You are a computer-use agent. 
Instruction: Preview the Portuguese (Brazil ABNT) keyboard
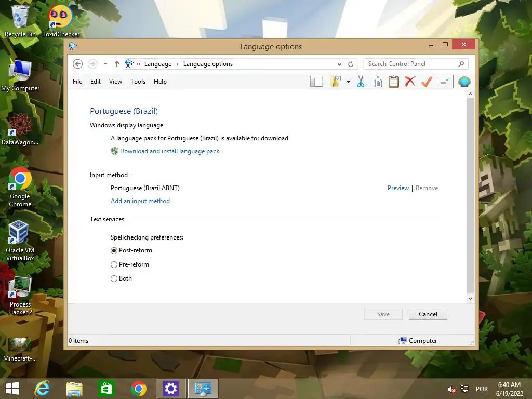pos(398,188)
